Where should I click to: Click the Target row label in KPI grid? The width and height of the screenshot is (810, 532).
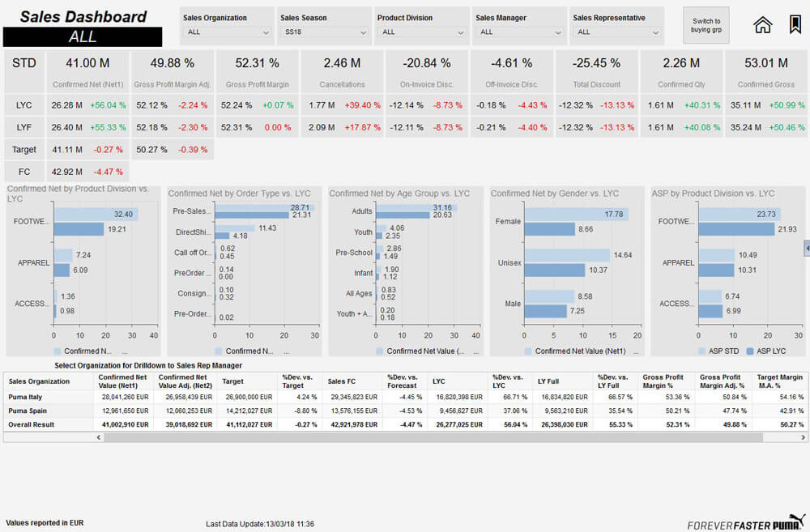(x=24, y=150)
